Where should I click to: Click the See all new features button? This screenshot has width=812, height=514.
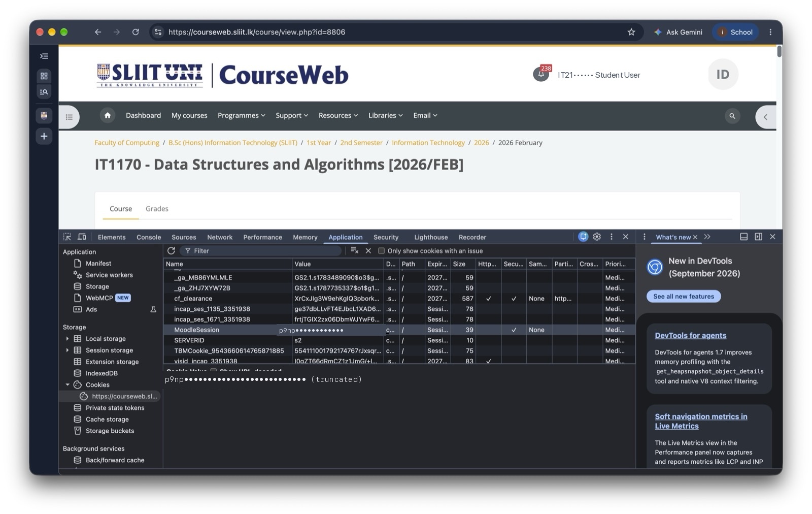[684, 297]
